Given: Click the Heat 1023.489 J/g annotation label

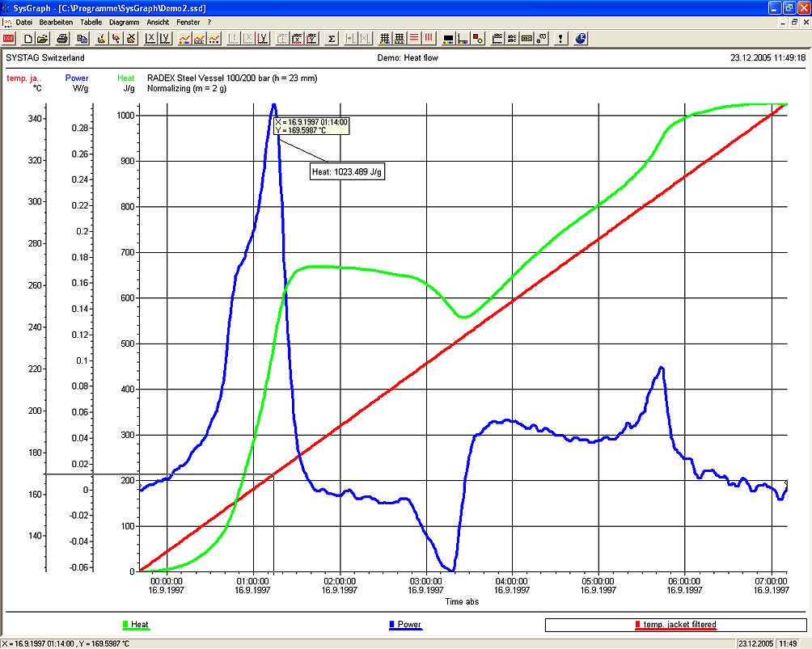Looking at the screenshot, I should (346, 171).
